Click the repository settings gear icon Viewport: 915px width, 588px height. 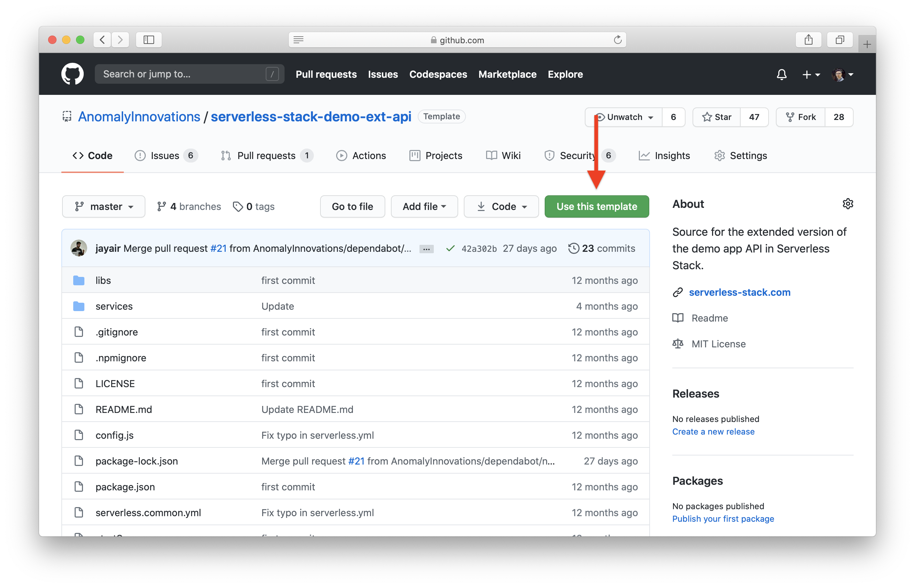[847, 204]
